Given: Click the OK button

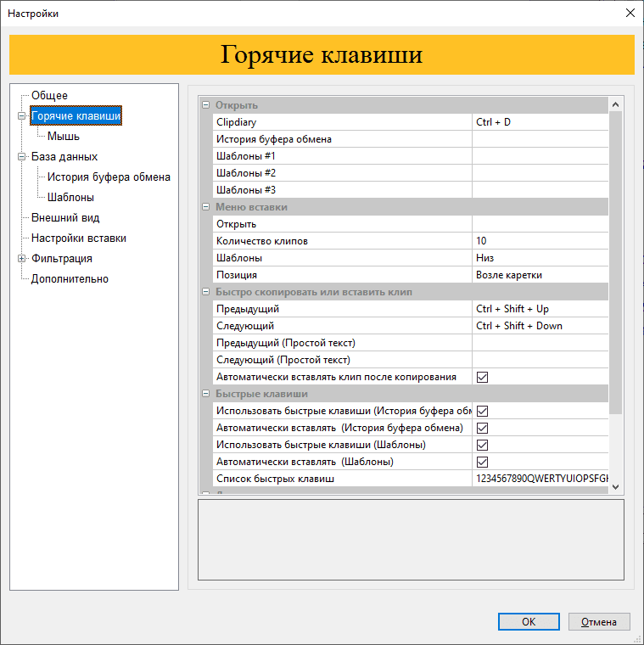Looking at the screenshot, I should pyautogui.click(x=528, y=621).
